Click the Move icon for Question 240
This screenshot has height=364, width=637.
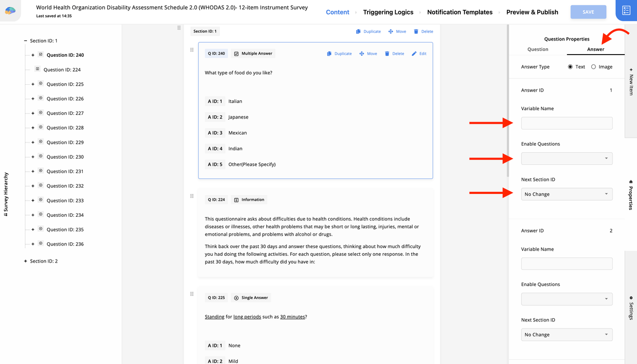click(361, 54)
